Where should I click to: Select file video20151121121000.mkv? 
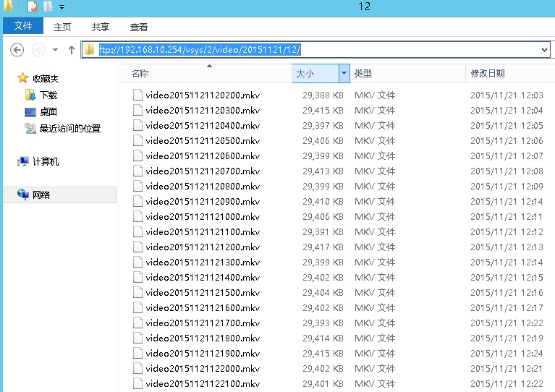[x=203, y=216]
